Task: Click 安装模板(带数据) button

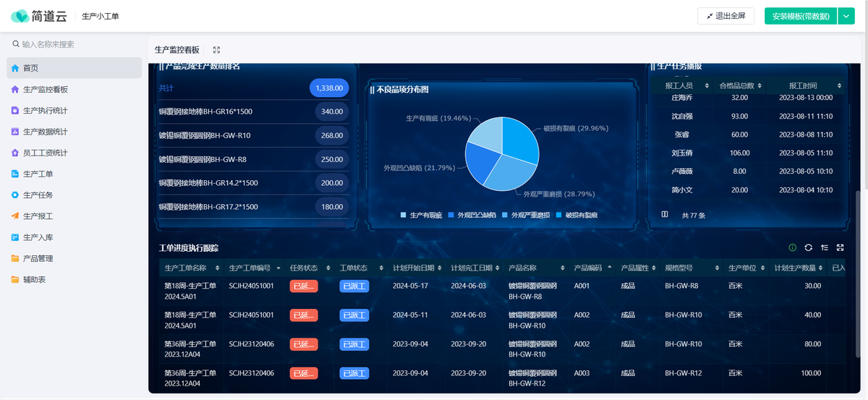Action: point(800,16)
